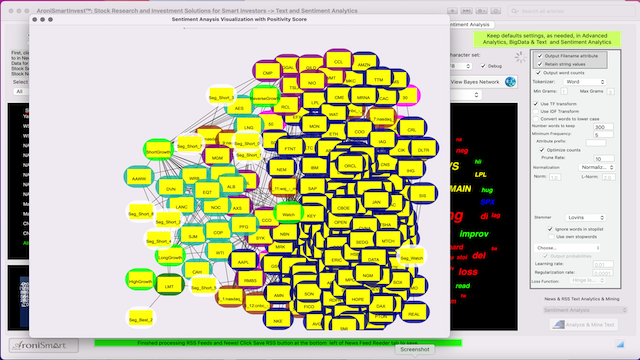Screen dimensions: 640x360
Task: Click the Prune Rate field
Action: tap(604, 158)
